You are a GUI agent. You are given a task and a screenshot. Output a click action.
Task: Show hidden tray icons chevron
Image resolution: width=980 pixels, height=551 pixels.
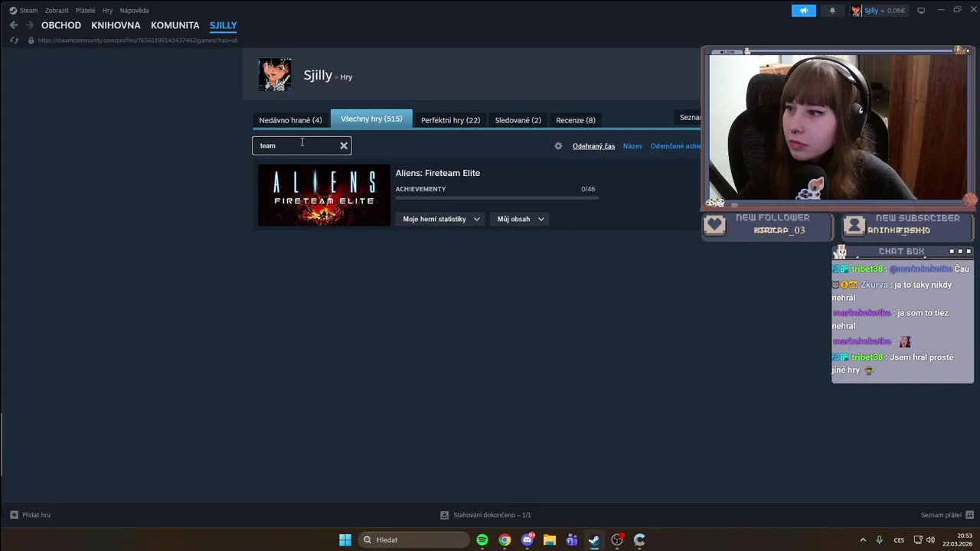[863, 540]
